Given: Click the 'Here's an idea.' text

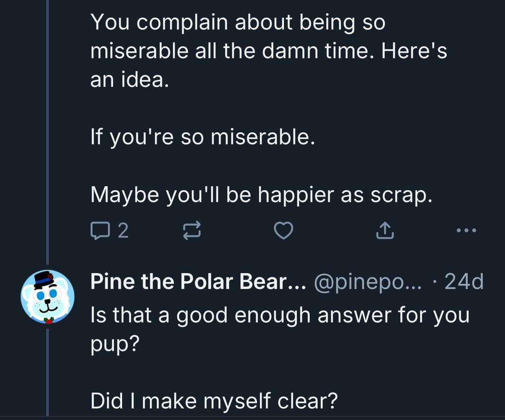Looking at the screenshot, I should click(128, 80).
